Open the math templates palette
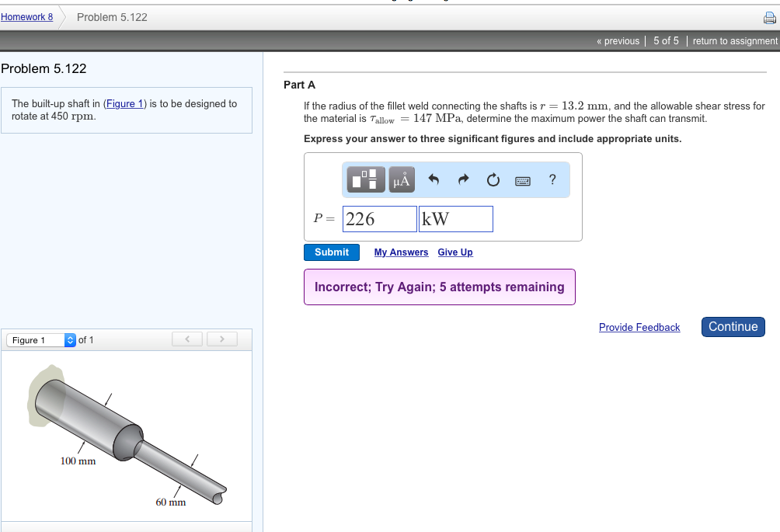This screenshot has height=532, width=780. 364,180
